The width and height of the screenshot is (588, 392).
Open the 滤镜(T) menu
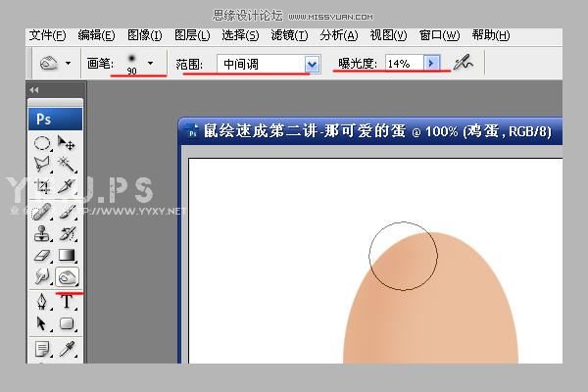[289, 35]
